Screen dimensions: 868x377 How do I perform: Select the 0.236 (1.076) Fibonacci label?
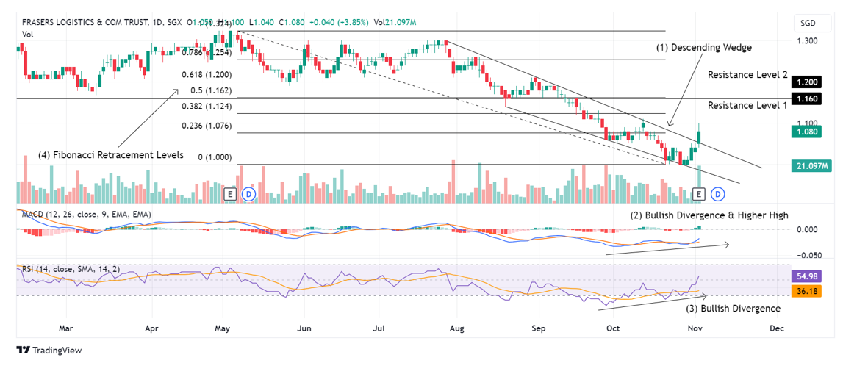(x=207, y=126)
